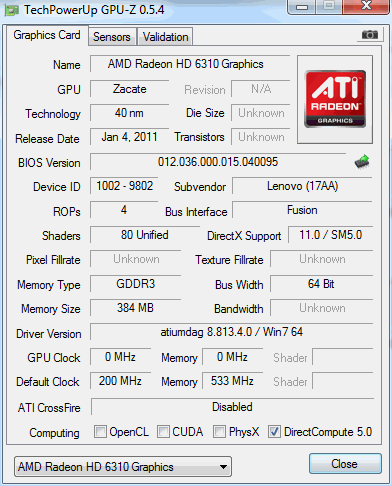Click the camera screenshot icon
The width and height of the screenshot is (392, 486).
(x=370, y=34)
